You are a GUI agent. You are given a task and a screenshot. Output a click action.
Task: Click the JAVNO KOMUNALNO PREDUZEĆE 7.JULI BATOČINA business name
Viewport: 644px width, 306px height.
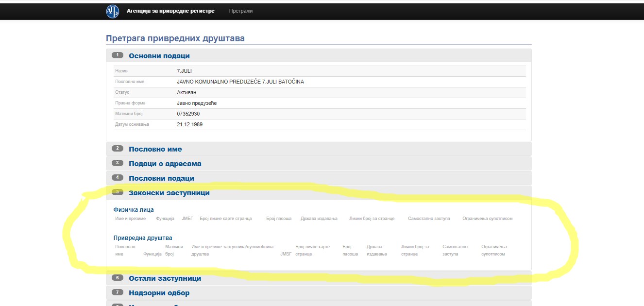[x=240, y=82]
